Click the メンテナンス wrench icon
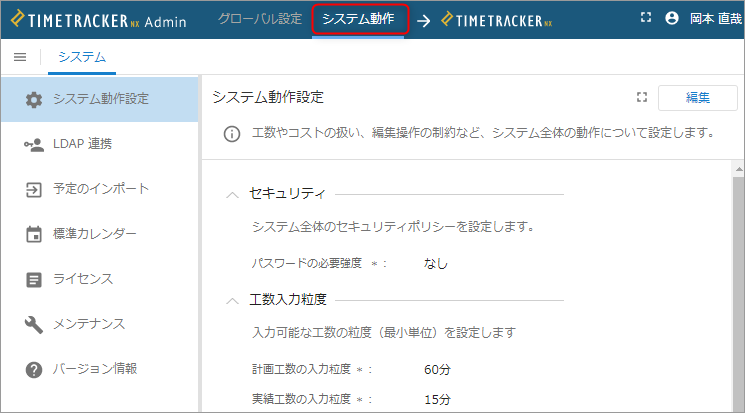 (x=34, y=325)
